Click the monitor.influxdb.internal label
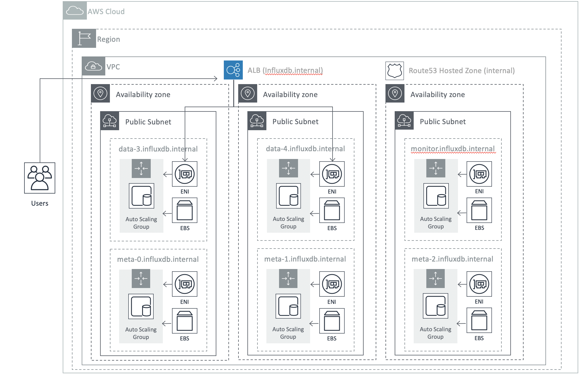 tap(453, 149)
